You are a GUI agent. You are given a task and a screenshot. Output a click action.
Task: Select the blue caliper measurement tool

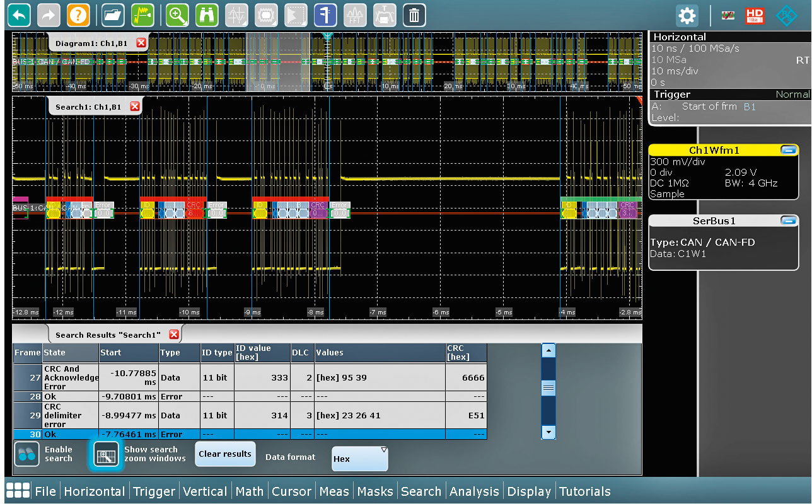325,14
